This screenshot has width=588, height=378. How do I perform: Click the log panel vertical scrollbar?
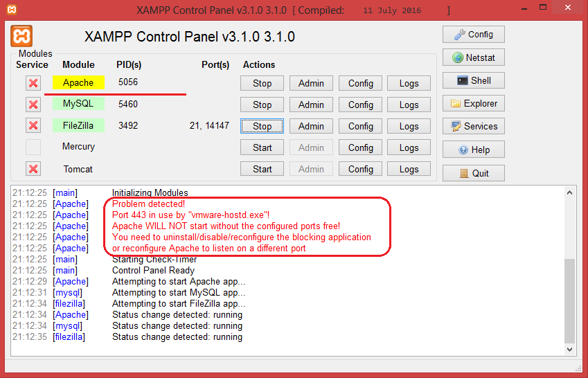point(570,298)
